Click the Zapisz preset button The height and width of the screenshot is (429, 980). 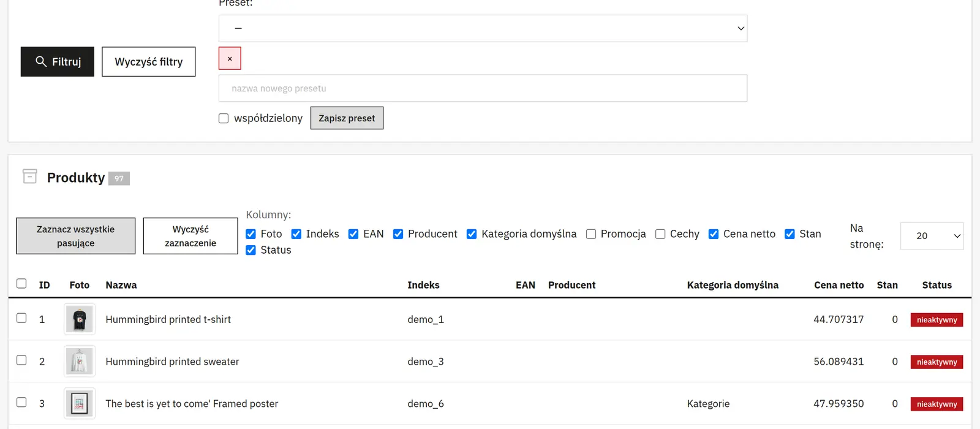(x=347, y=118)
